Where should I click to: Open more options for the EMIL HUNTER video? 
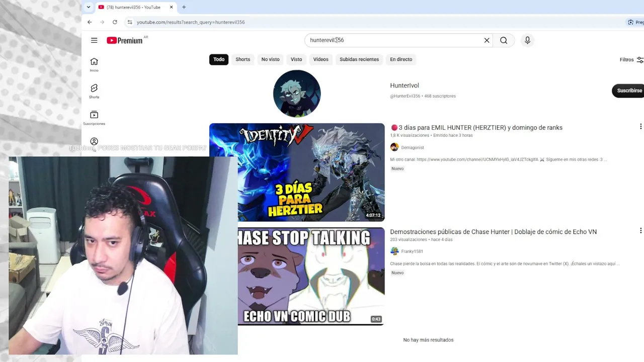pyautogui.click(x=640, y=127)
